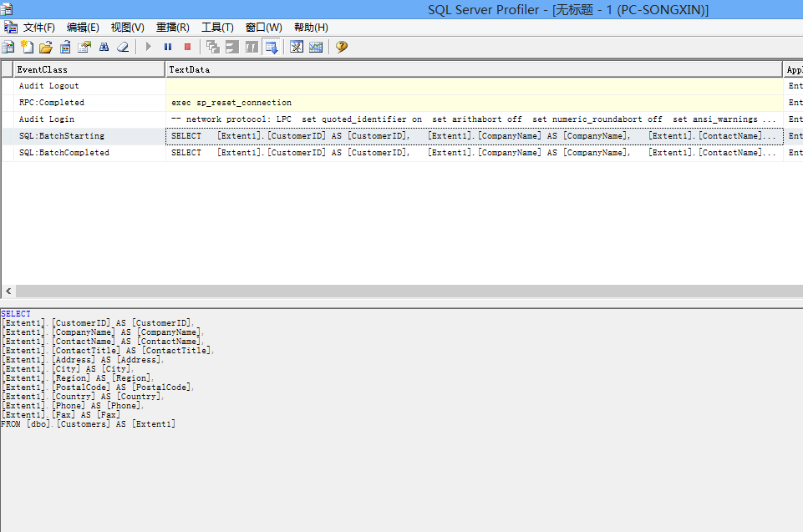Click the grayed overlapping-windows toolbar icon
Screen dimensions: 803x532
click(x=212, y=47)
